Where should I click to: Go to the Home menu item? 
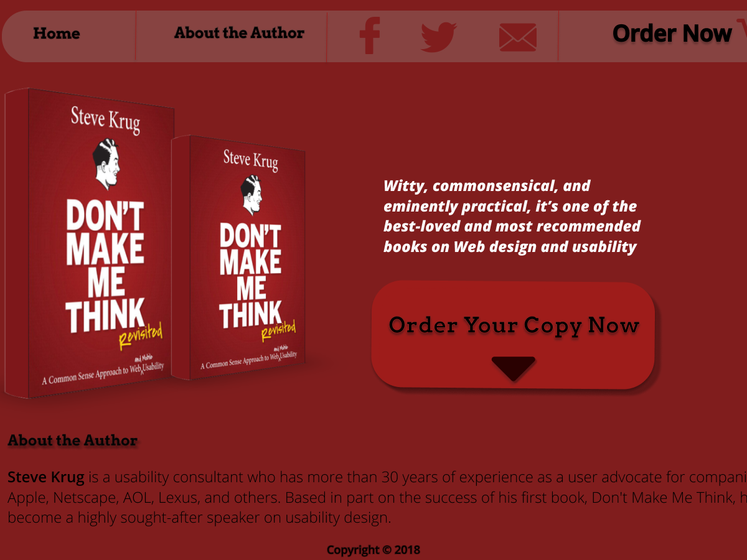(x=57, y=34)
